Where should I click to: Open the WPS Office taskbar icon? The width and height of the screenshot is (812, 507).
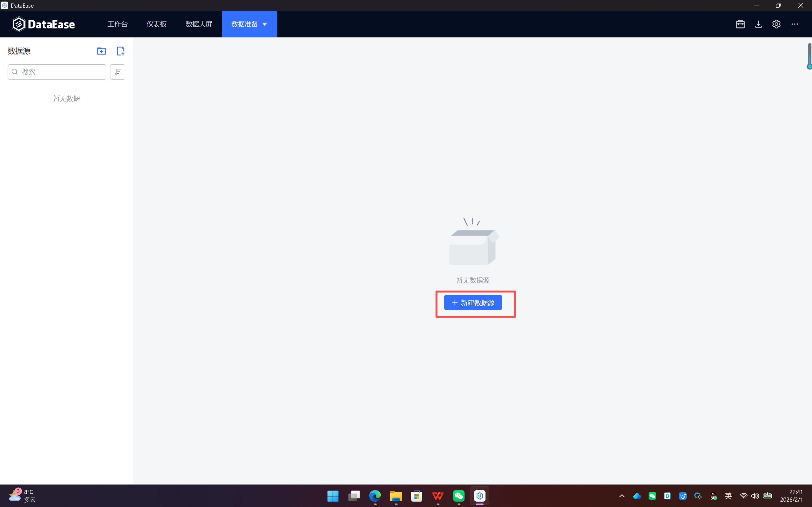[x=438, y=496]
